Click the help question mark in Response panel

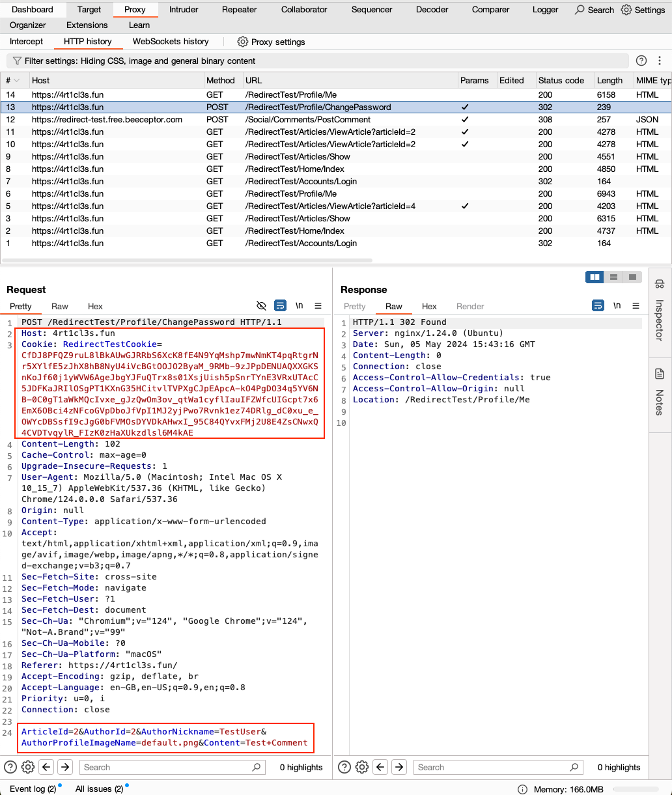(x=344, y=767)
